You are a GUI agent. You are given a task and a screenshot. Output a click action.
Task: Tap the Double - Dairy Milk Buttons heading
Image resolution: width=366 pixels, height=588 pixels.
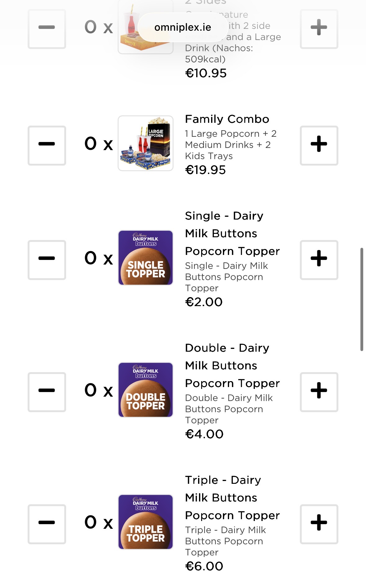pos(232,365)
